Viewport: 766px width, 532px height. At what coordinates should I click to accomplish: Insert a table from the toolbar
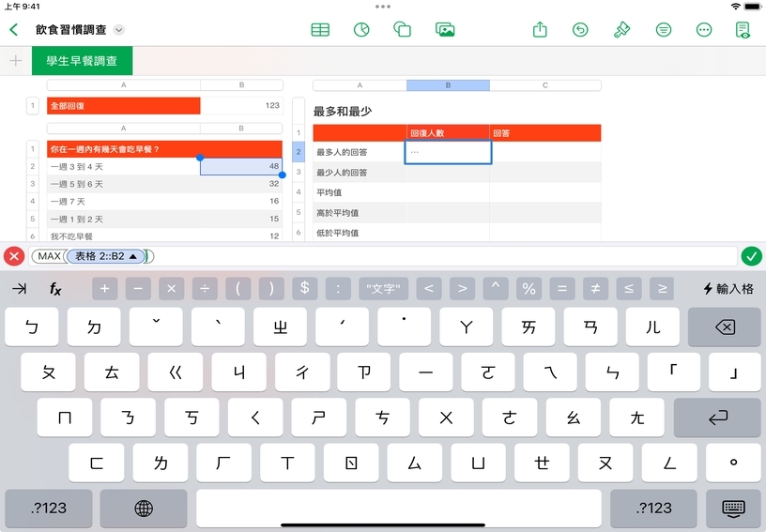click(x=320, y=30)
